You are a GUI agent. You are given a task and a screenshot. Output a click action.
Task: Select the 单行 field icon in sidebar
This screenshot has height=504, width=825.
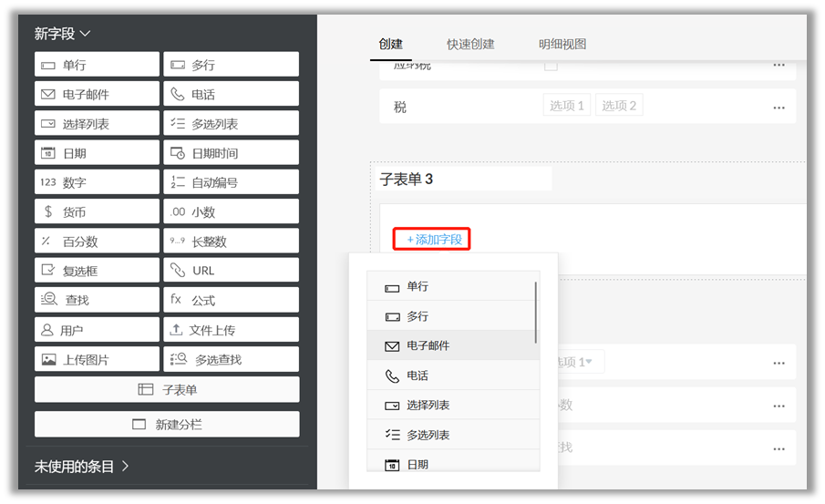47,65
